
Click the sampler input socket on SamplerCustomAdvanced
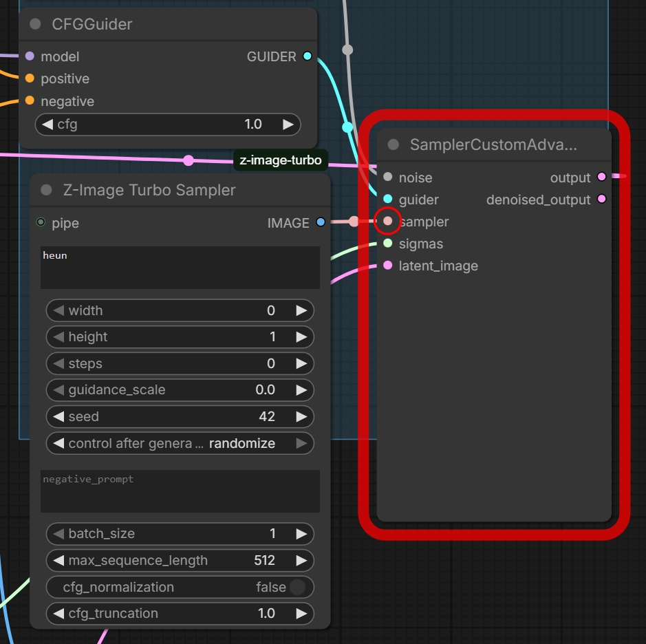388,222
